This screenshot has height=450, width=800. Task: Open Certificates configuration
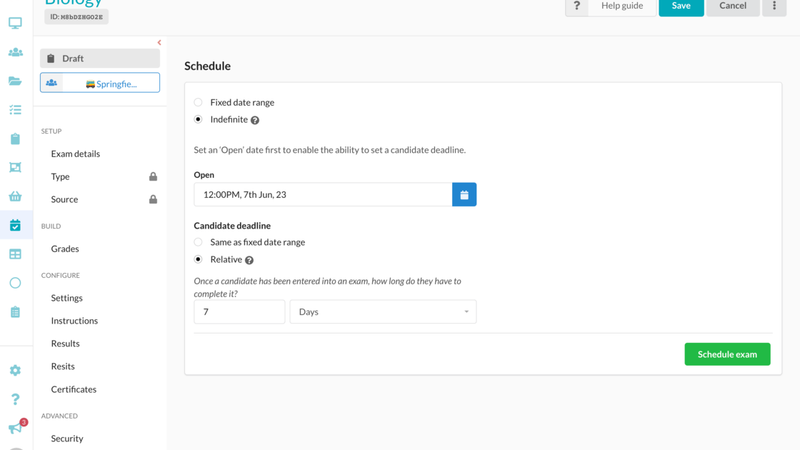(x=73, y=389)
